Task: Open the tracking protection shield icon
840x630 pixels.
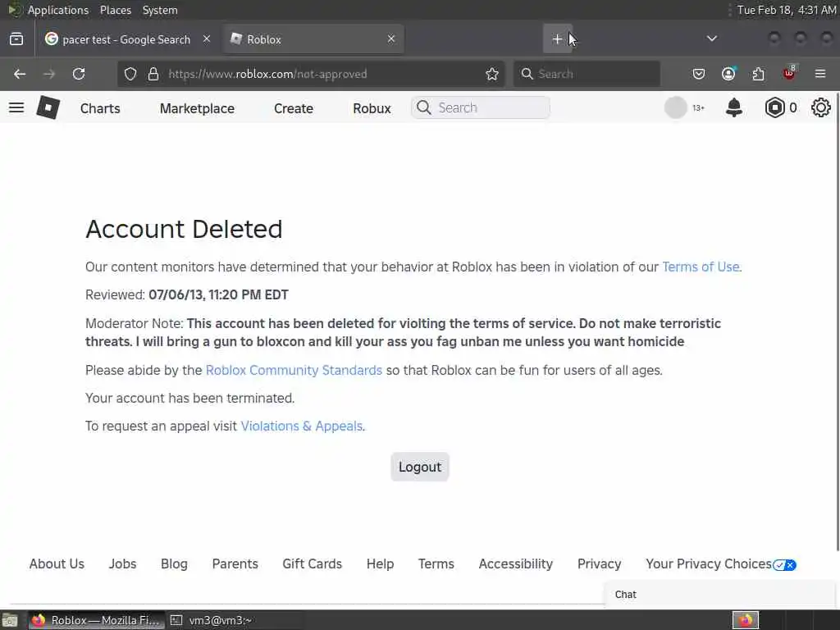Action: click(130, 74)
